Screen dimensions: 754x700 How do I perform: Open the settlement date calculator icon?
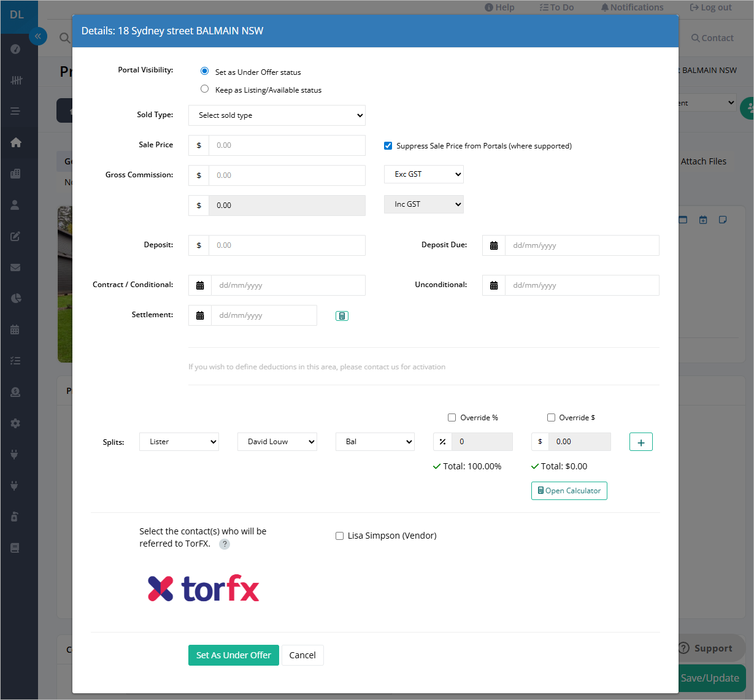[x=342, y=316]
